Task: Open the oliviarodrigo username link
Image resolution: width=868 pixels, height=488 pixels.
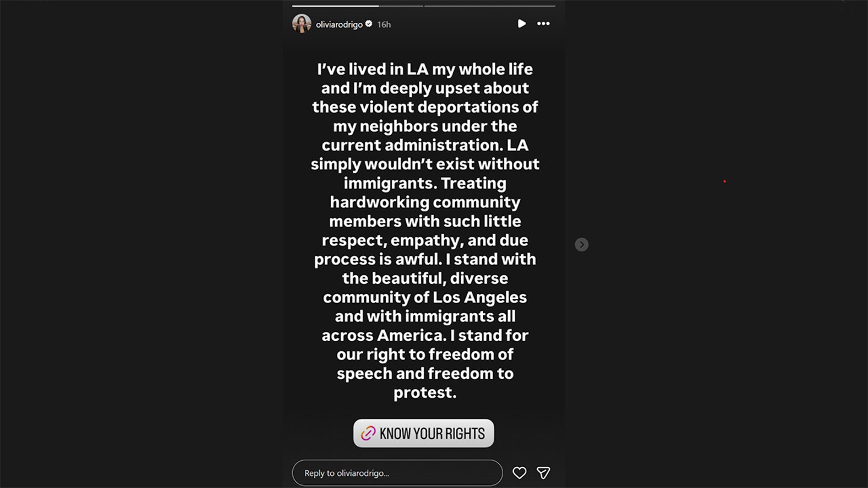Action: pos(339,24)
